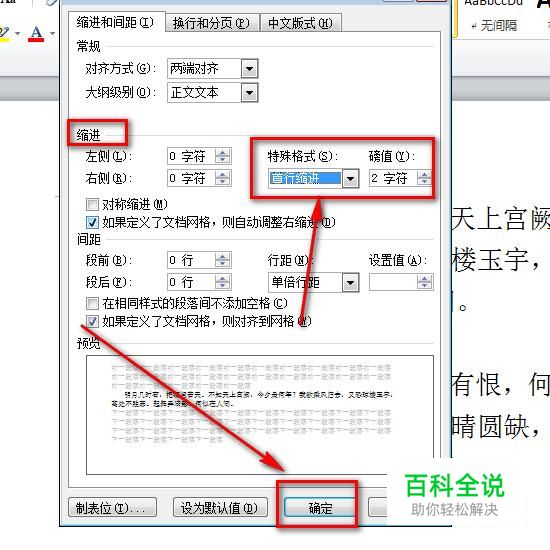550x550 pixels.
Task: Click 天上宫阙 text in document
Action: [x=501, y=219]
